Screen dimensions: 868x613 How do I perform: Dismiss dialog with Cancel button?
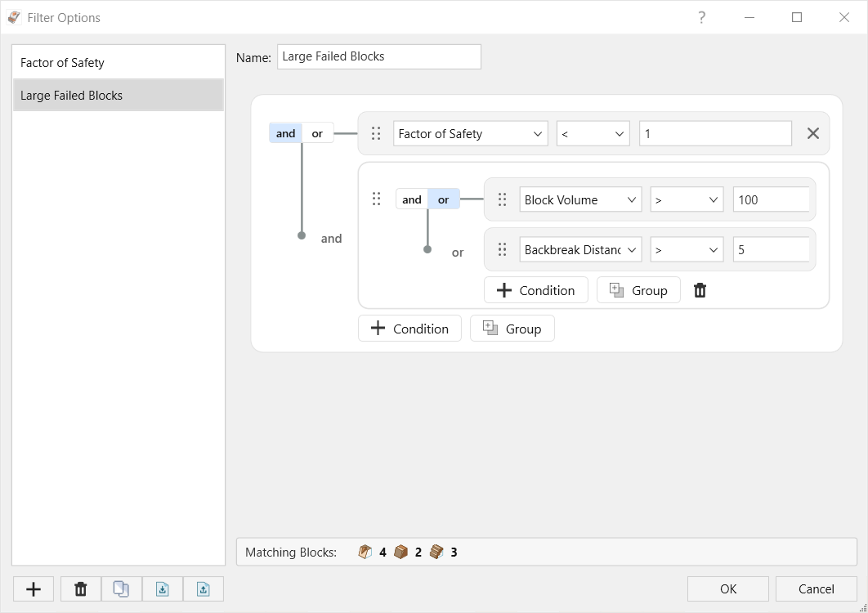[816, 588]
